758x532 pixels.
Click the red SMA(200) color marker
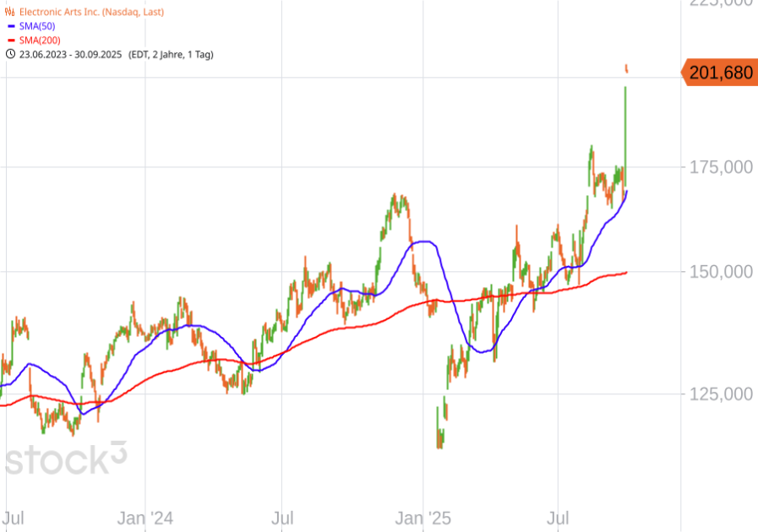(10, 40)
